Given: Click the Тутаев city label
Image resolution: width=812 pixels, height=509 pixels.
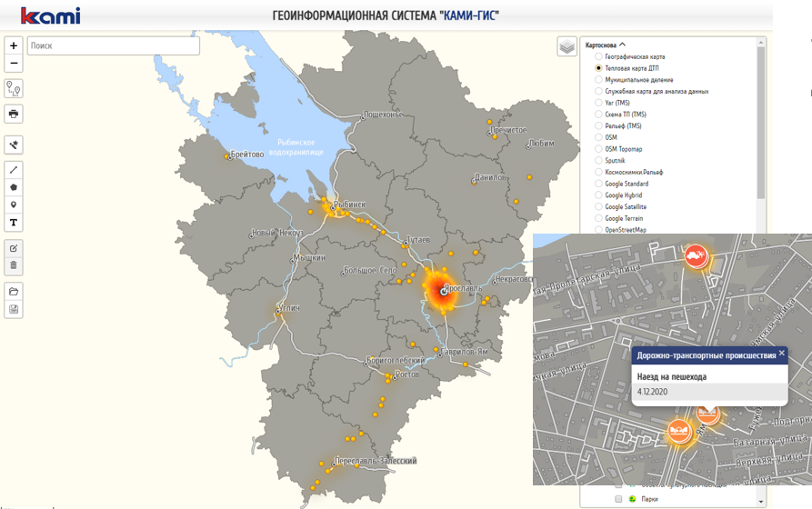Looking at the screenshot, I should coord(418,240).
